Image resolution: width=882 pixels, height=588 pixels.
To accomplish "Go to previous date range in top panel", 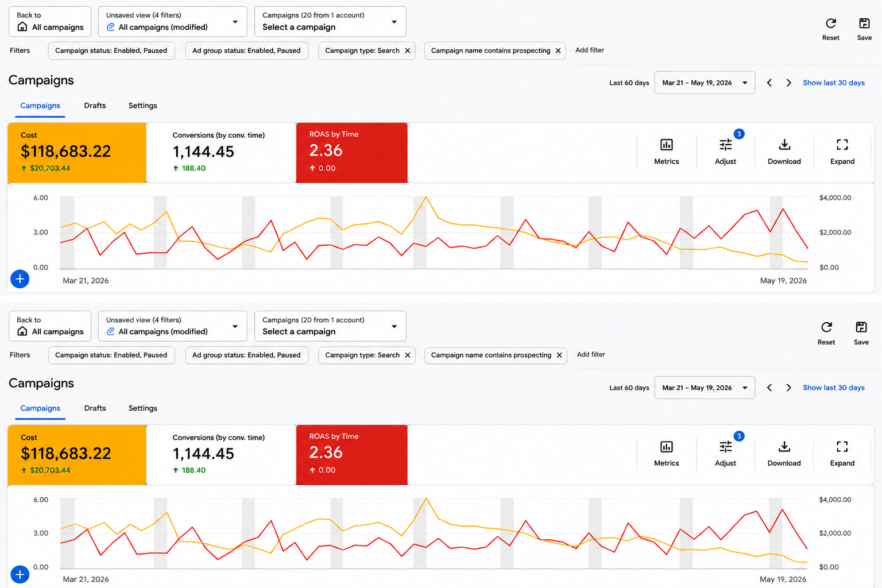I will [x=769, y=83].
